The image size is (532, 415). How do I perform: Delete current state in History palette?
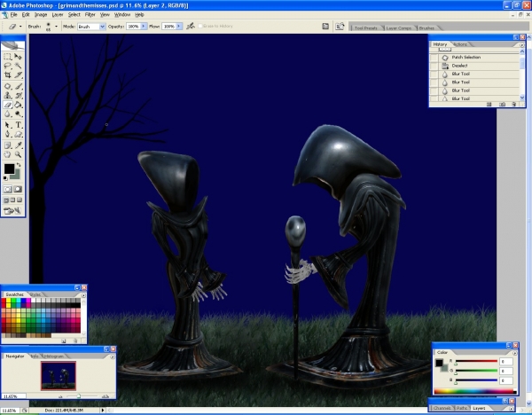pos(513,104)
